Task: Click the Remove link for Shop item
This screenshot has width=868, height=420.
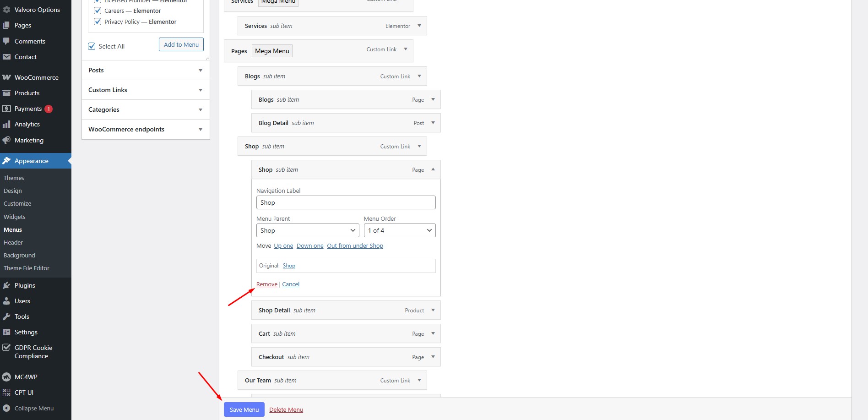Action: point(267,284)
